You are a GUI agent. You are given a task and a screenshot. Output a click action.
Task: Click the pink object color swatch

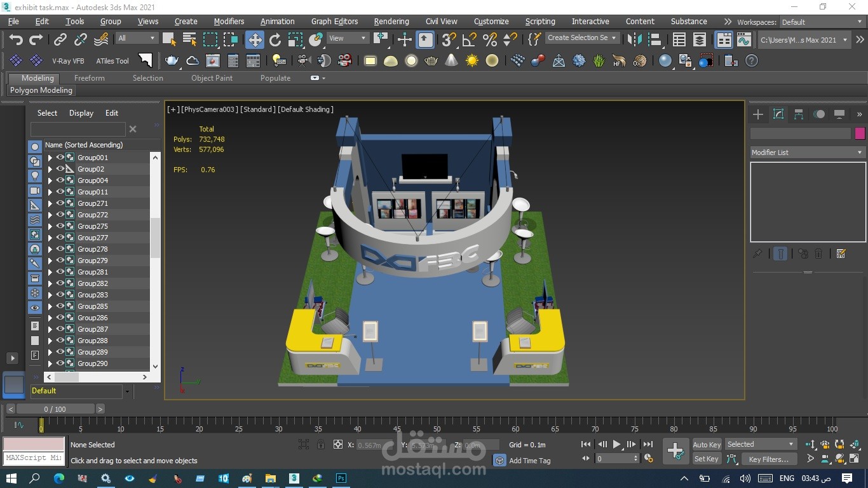tap(860, 133)
